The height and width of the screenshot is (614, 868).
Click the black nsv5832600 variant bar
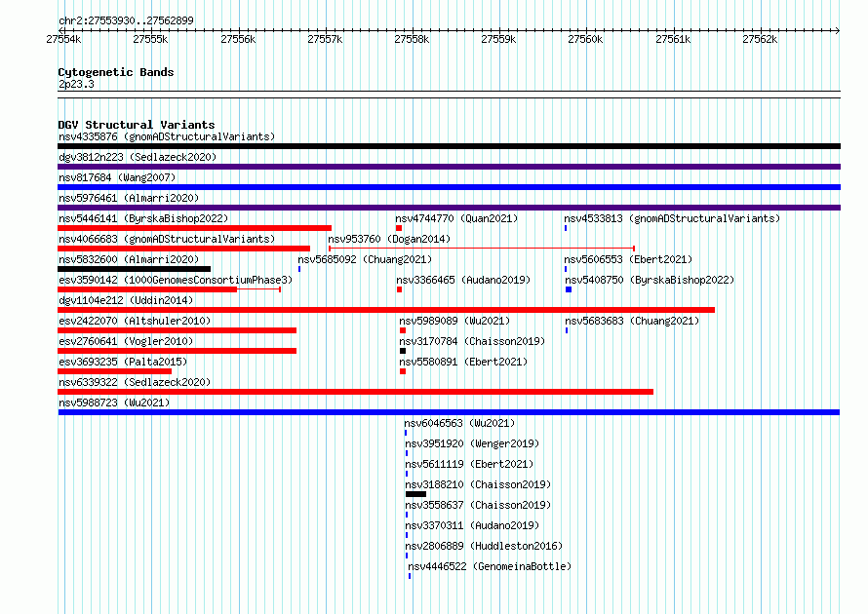coord(134,269)
